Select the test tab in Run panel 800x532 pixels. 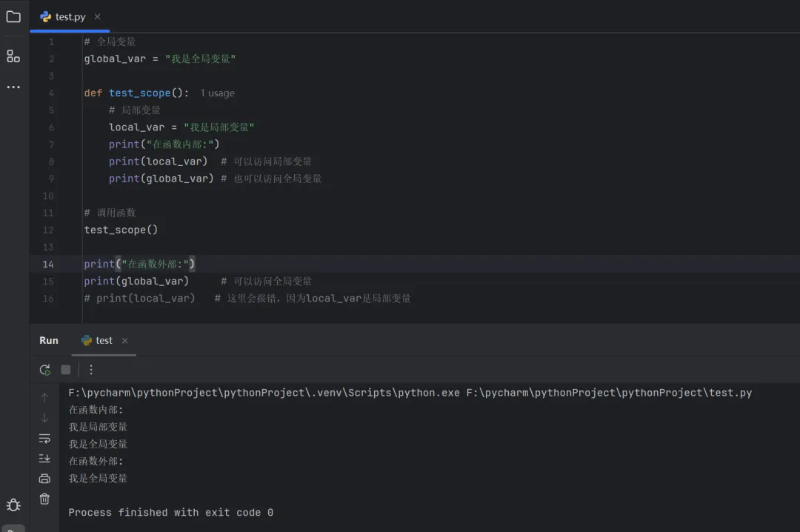tap(103, 341)
